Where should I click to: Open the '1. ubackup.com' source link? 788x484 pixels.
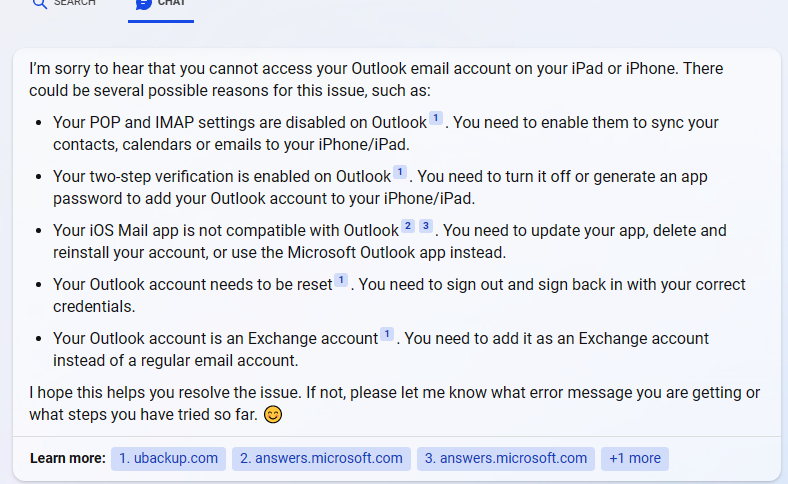(168, 459)
